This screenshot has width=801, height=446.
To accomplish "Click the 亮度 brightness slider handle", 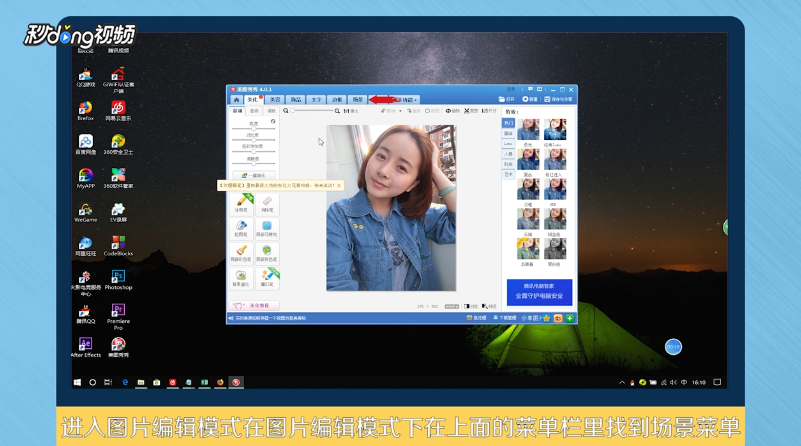I will (253, 129).
